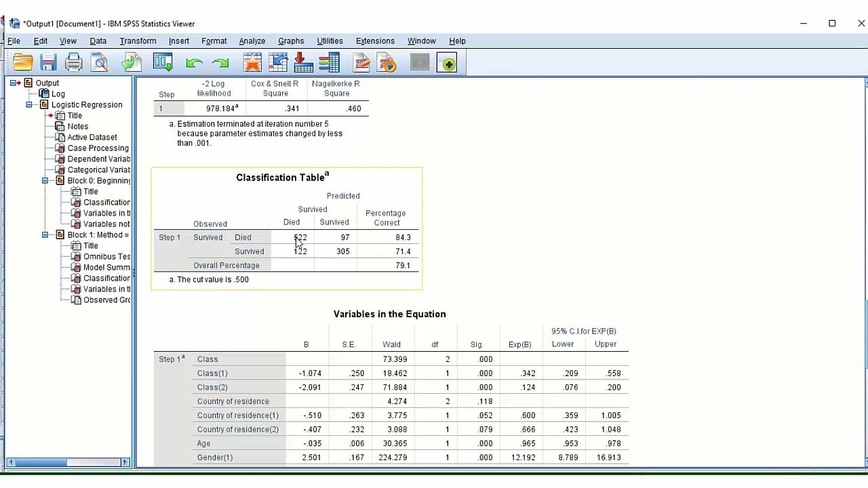
Task: Open the Format menu
Action: point(214,41)
